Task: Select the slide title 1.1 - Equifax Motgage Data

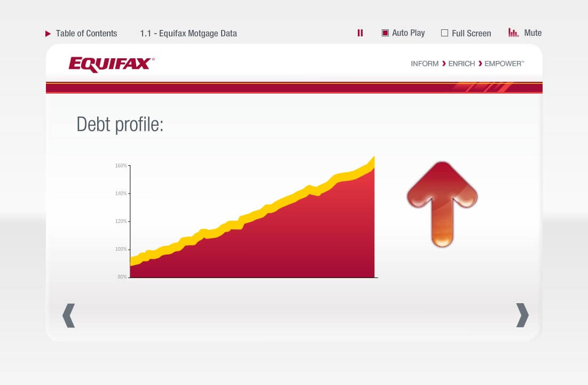Action: click(x=189, y=34)
